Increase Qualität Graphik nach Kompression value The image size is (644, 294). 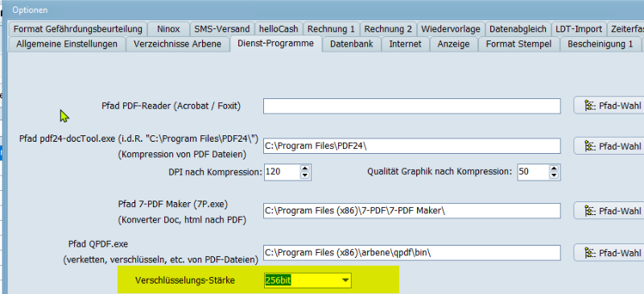pos(555,168)
